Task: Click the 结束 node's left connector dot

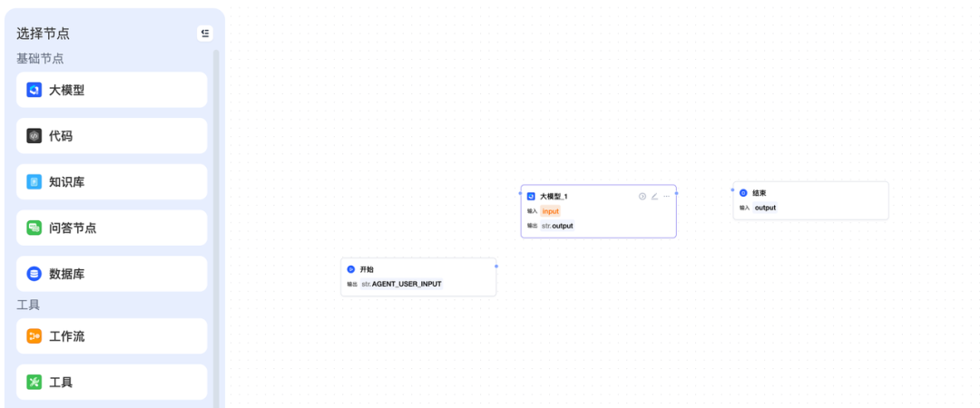Action: [x=732, y=190]
